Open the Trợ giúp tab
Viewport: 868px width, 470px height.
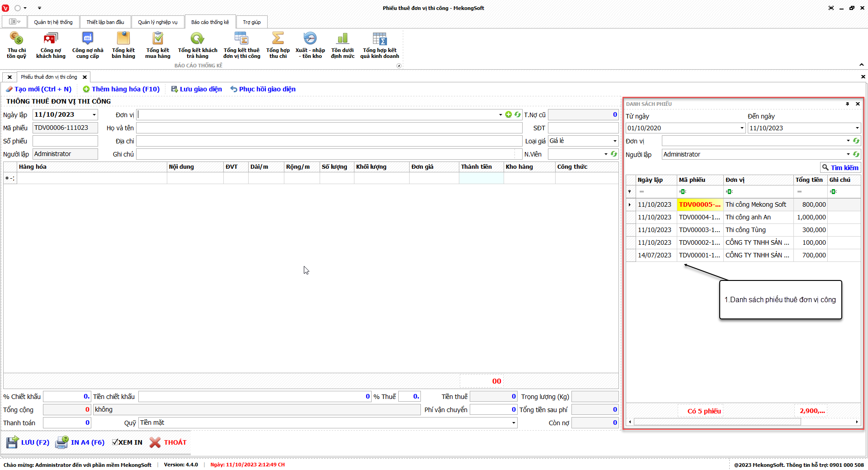coord(251,22)
